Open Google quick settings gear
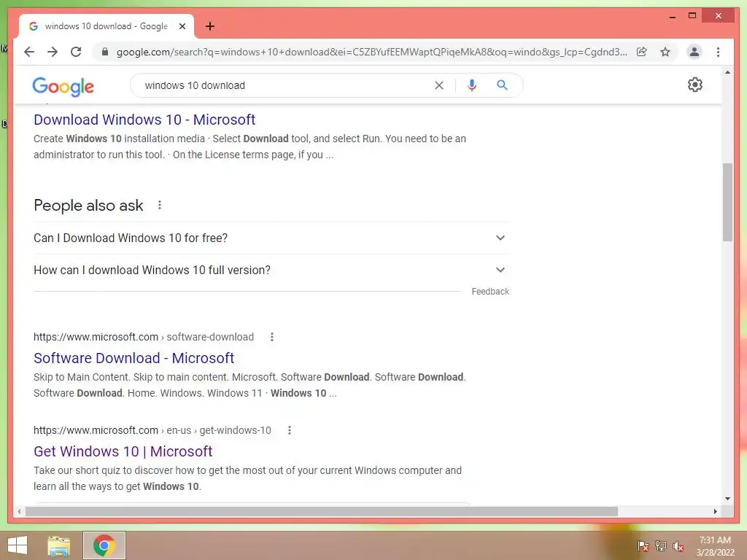This screenshot has width=747, height=560. [x=694, y=85]
